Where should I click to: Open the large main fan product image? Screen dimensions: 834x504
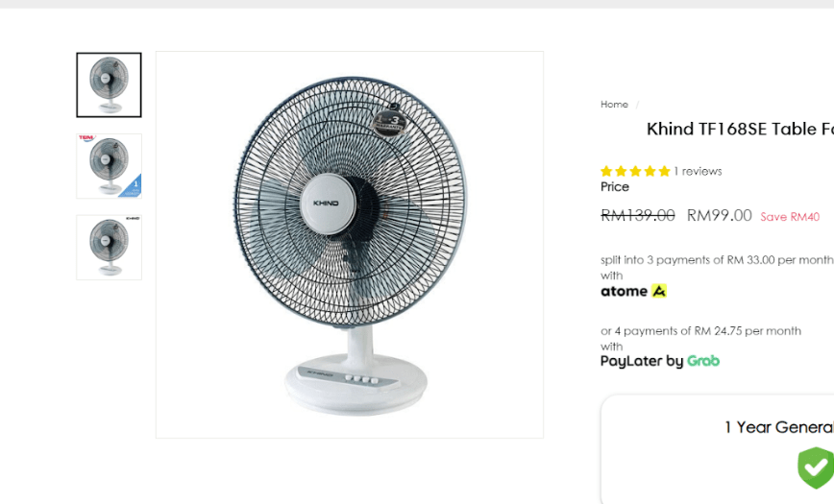(350, 245)
